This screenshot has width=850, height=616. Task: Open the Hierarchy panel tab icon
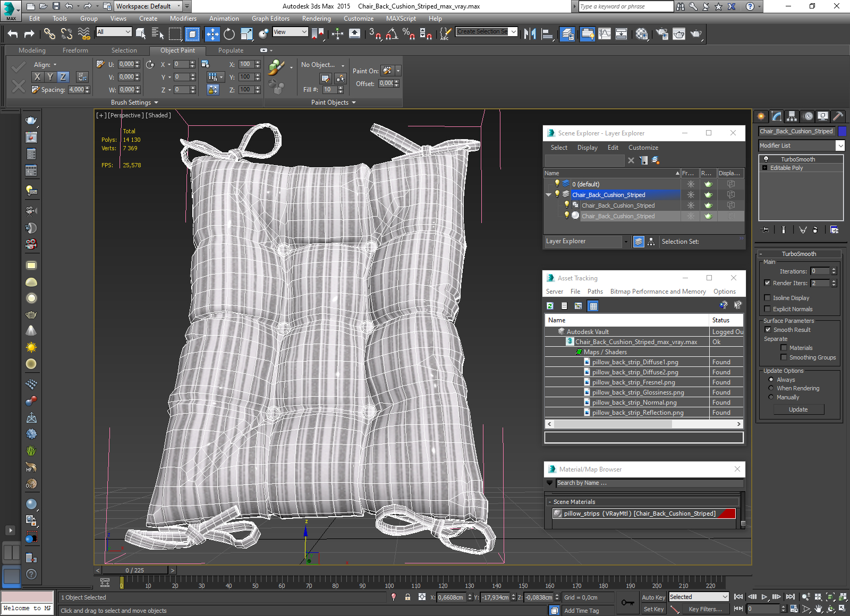tap(792, 116)
